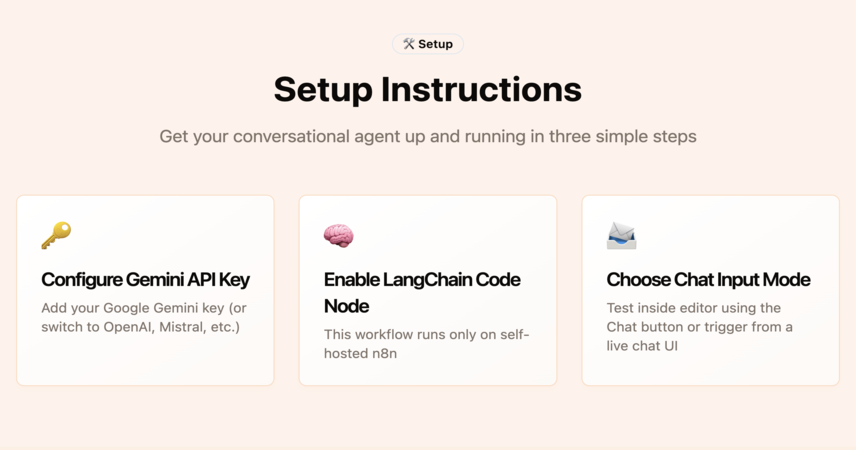
Task: Click the hammer and wrench icon in Setup badge
Action: tap(409, 44)
